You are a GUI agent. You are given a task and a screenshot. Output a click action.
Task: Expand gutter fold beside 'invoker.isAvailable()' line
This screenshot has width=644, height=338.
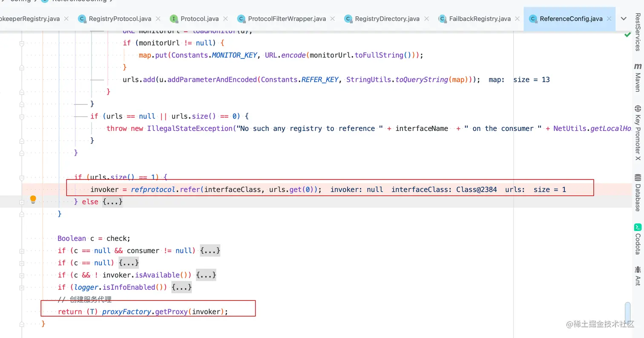tap(21, 275)
